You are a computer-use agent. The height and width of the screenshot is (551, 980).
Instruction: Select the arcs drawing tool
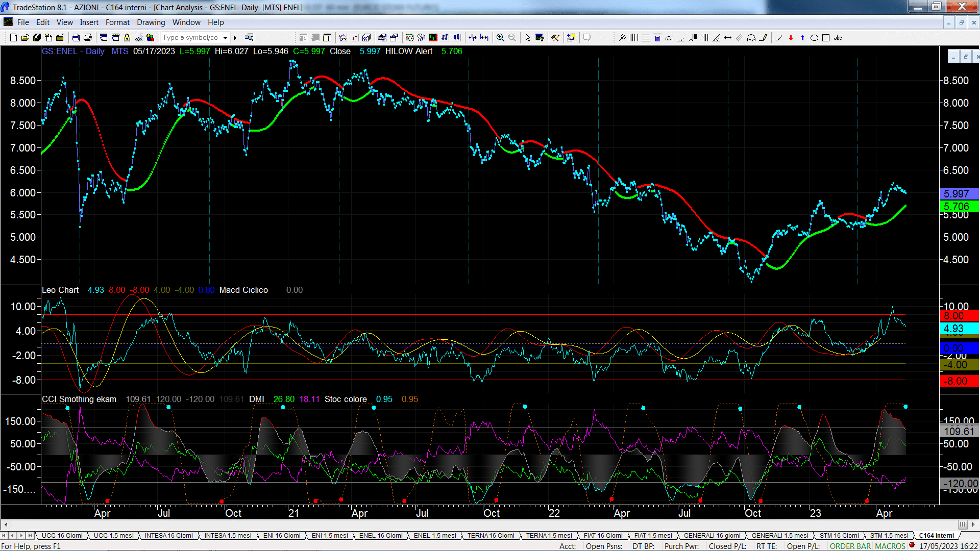tap(751, 37)
